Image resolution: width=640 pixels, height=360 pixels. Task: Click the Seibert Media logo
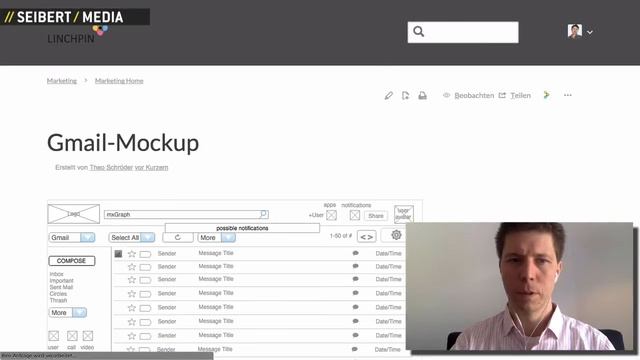point(64,17)
